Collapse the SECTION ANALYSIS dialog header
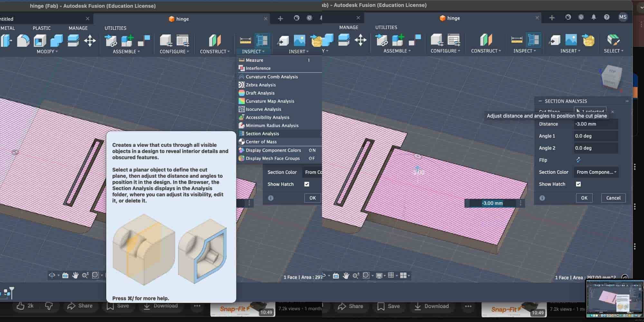 540,101
